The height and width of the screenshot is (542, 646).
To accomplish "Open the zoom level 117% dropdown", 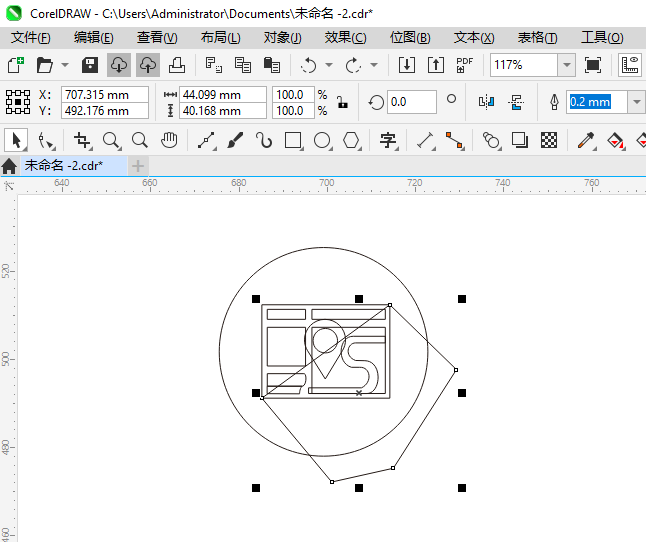I will coord(567,65).
